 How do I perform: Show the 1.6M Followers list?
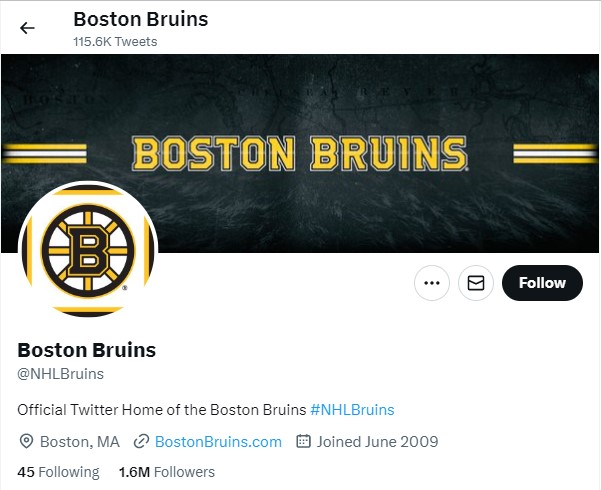[x=166, y=472]
